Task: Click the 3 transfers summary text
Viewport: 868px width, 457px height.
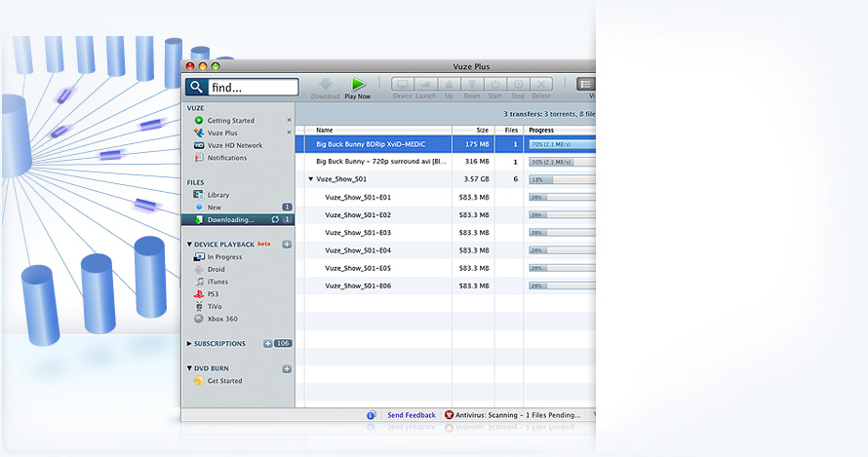Action: point(549,114)
